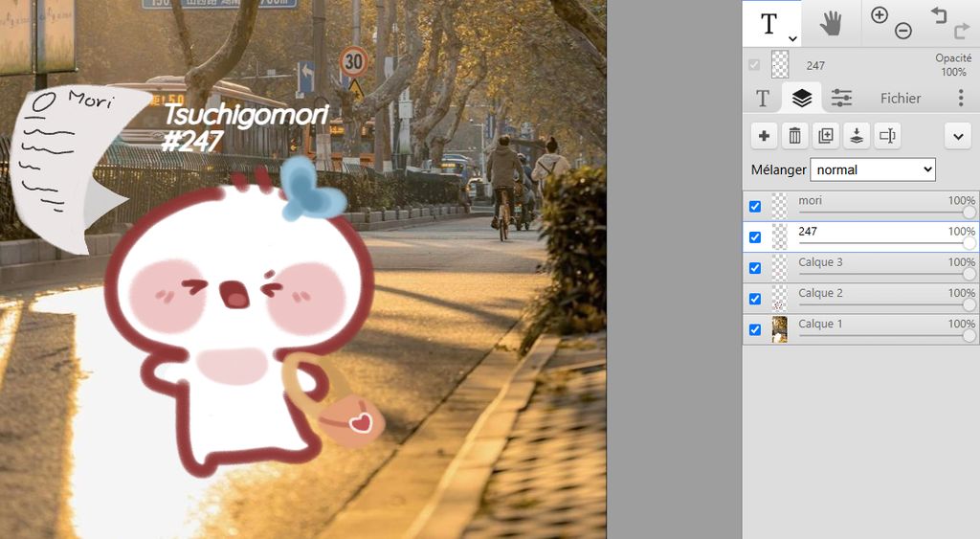Click the Calque 2 layer thumbnail
This screenshot has width=980, height=539.
point(779,299)
